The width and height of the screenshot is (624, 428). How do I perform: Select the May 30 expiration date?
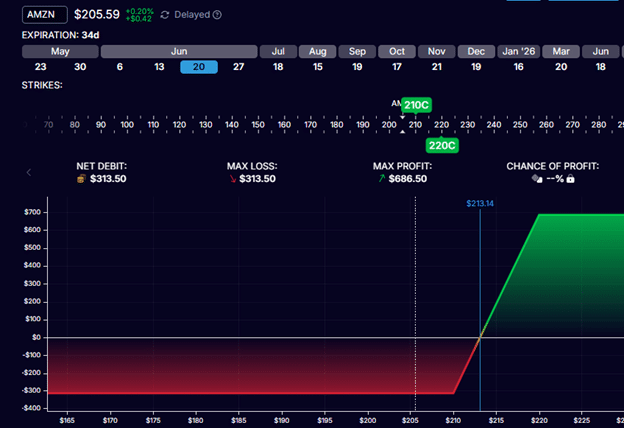[x=79, y=67]
